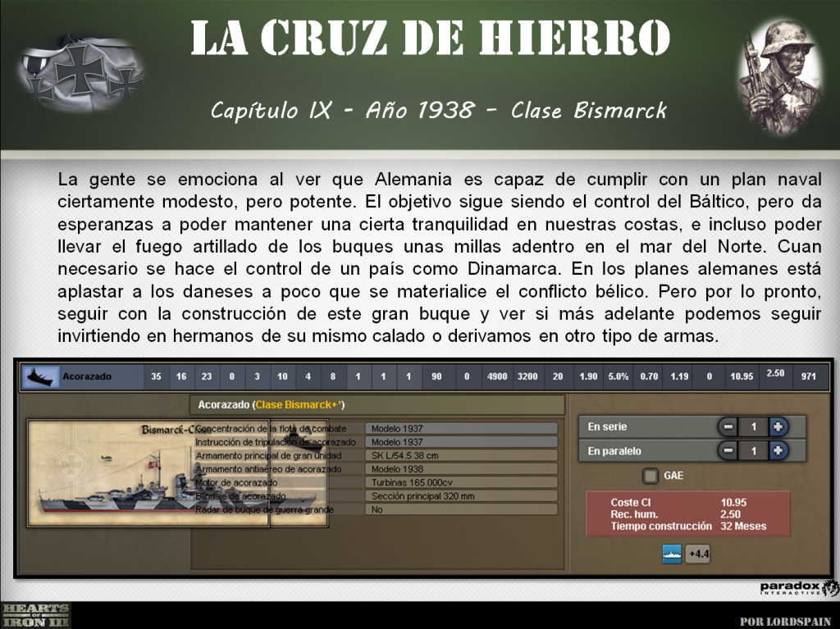
Task: Increase the En serie count
Action: pos(778,426)
